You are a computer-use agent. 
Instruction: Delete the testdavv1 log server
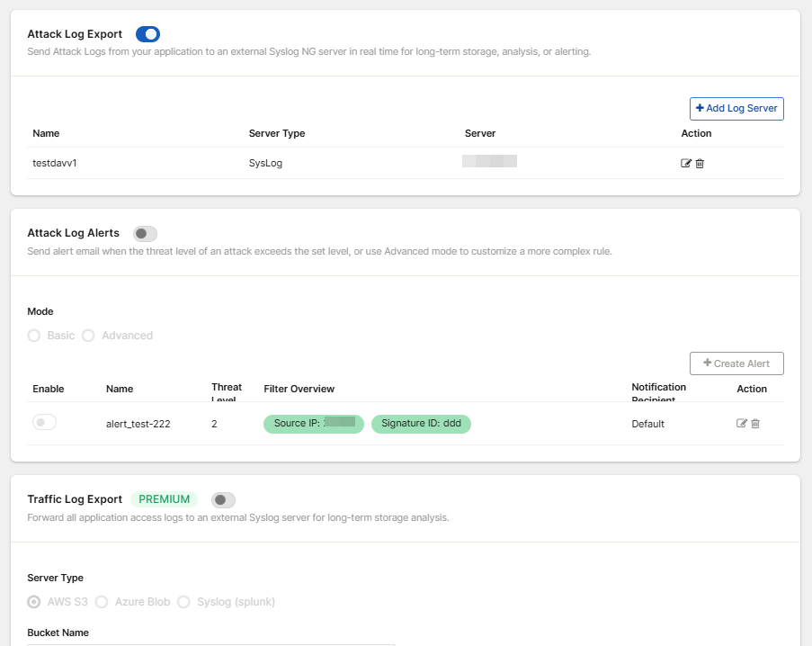700,164
